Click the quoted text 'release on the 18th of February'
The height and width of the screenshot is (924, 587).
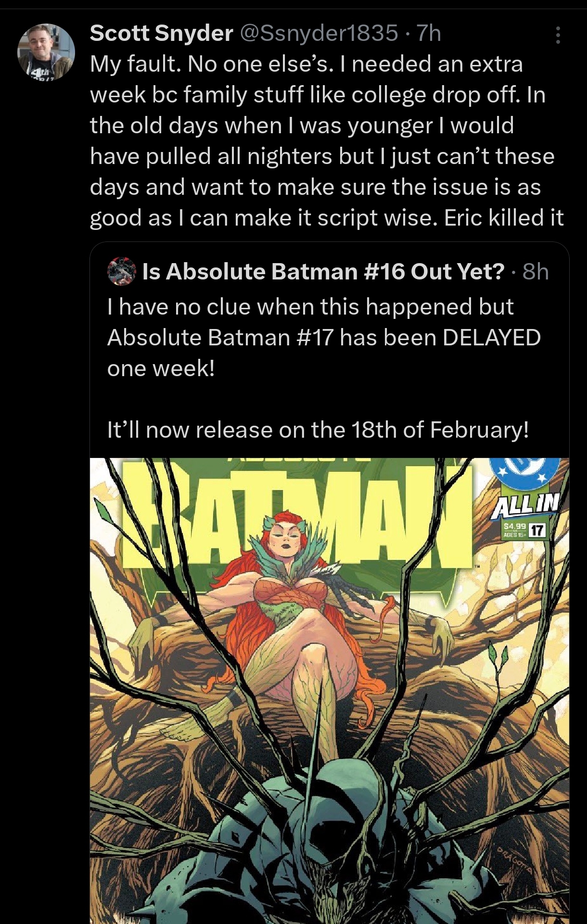coord(362,430)
